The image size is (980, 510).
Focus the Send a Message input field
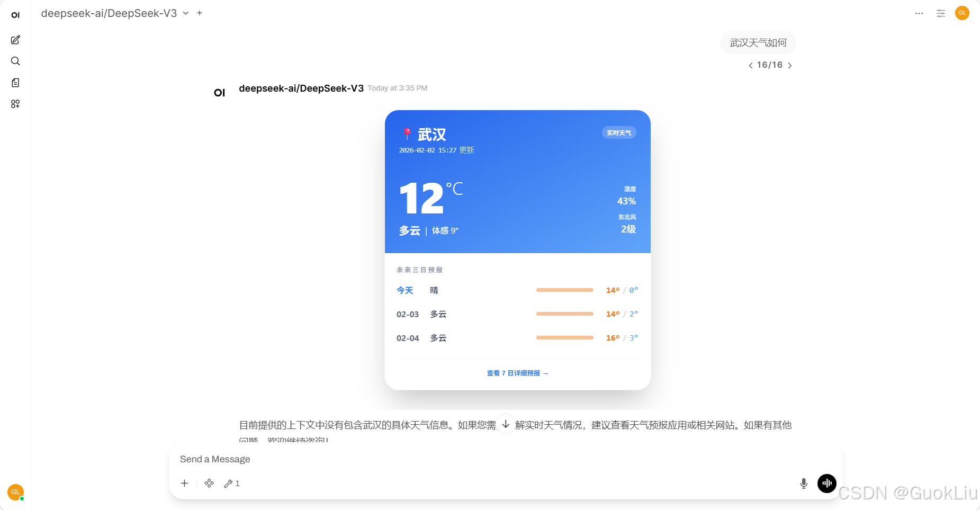(506, 459)
